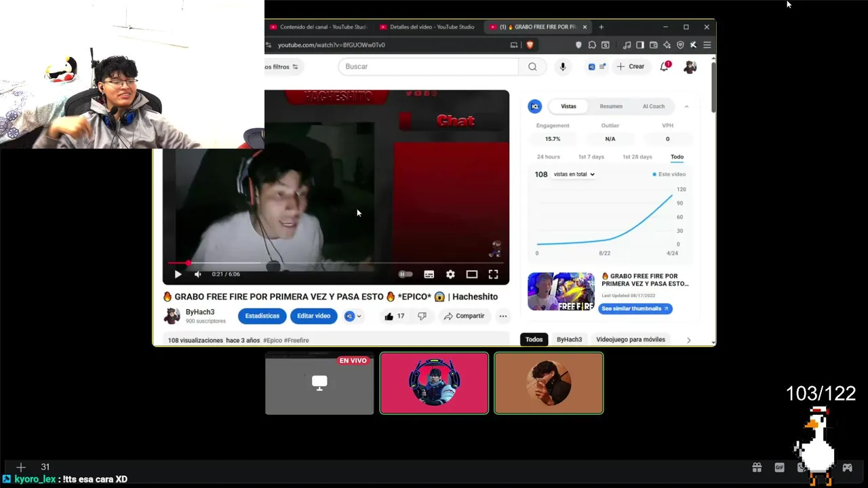
Task: Open a new browser tab
Action: tap(601, 27)
